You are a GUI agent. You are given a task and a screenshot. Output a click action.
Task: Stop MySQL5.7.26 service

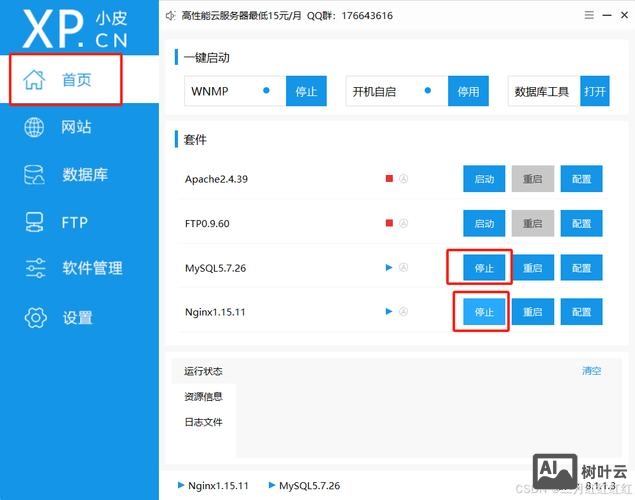[484, 268]
